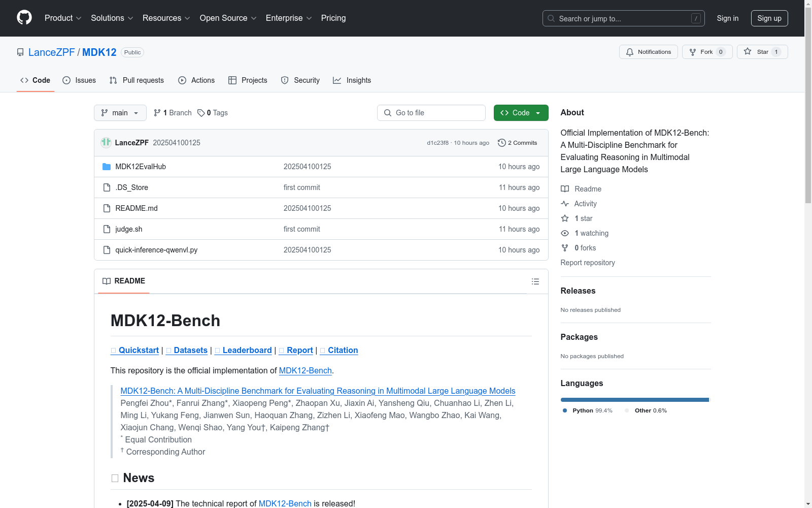The image size is (812, 508).
Task: Click the shield icon of the Security tab
Action: click(285, 80)
